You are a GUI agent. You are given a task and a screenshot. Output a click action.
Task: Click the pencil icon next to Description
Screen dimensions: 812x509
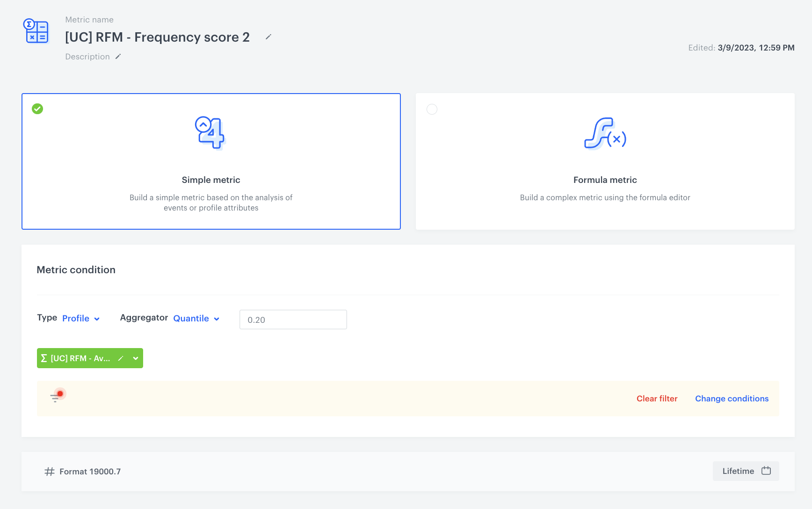pos(118,57)
